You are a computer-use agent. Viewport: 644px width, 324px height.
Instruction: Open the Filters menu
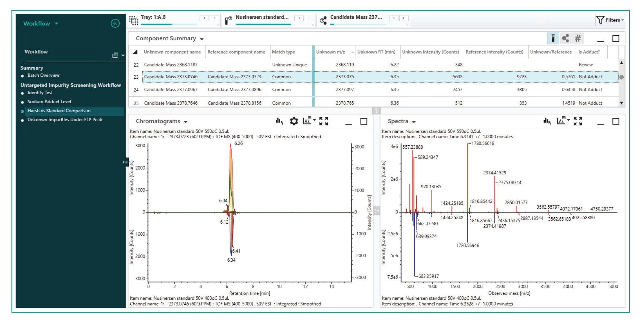(610, 20)
